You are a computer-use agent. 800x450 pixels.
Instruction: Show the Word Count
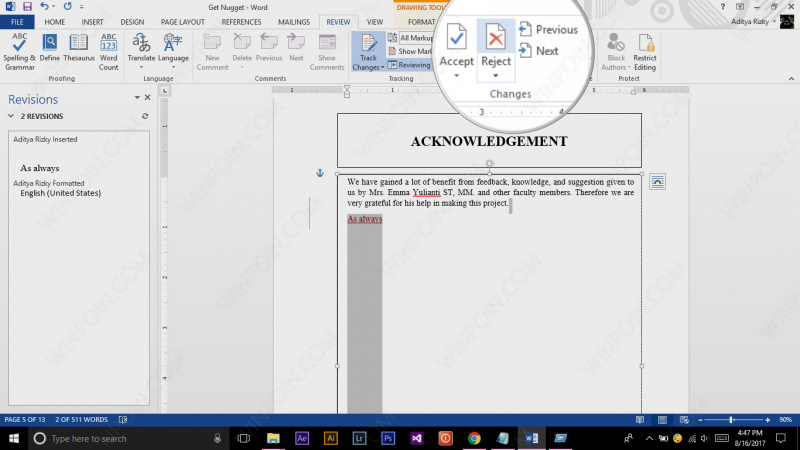(x=108, y=52)
